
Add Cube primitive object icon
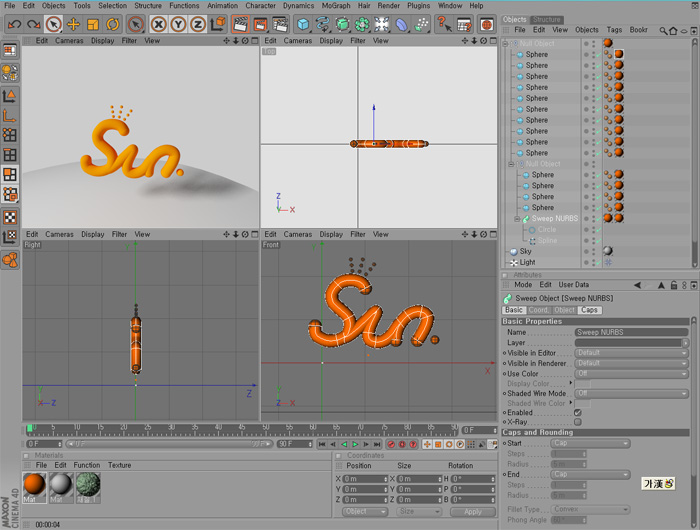[303, 24]
